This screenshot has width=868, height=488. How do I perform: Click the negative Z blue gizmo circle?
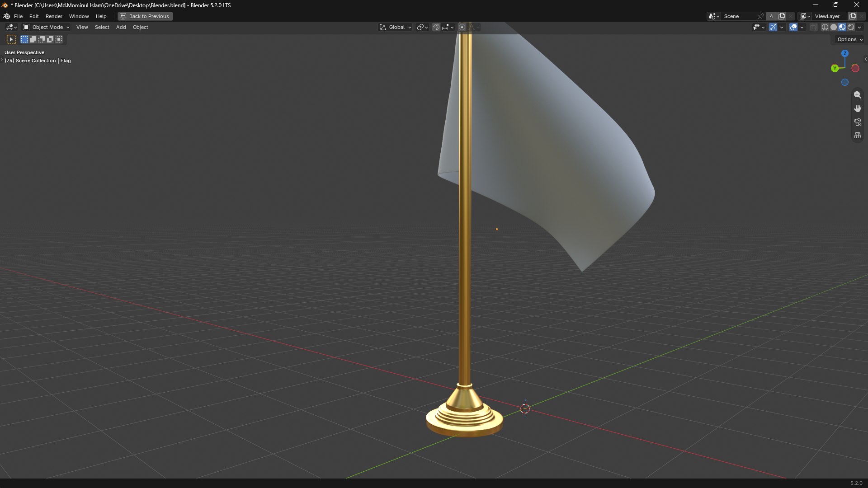(x=845, y=82)
